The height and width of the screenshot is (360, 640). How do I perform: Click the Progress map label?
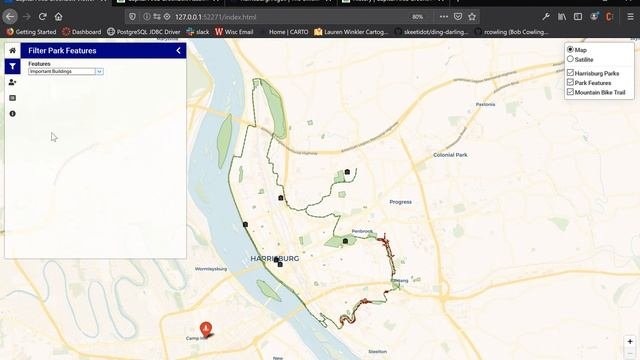(x=400, y=202)
